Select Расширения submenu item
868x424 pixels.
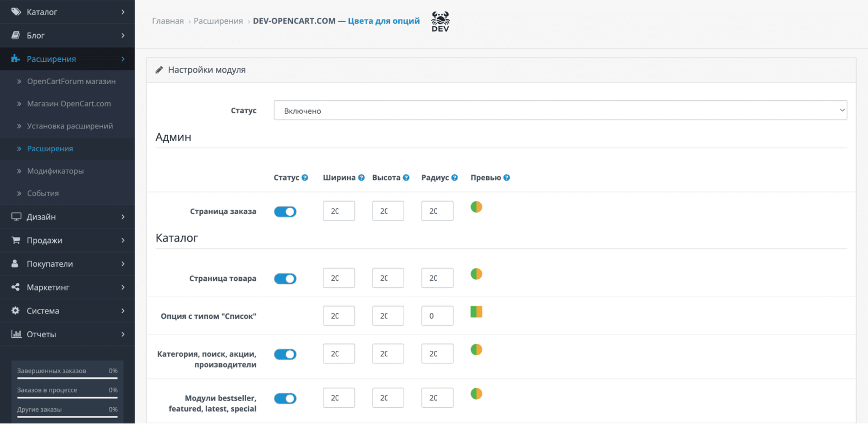coord(50,149)
